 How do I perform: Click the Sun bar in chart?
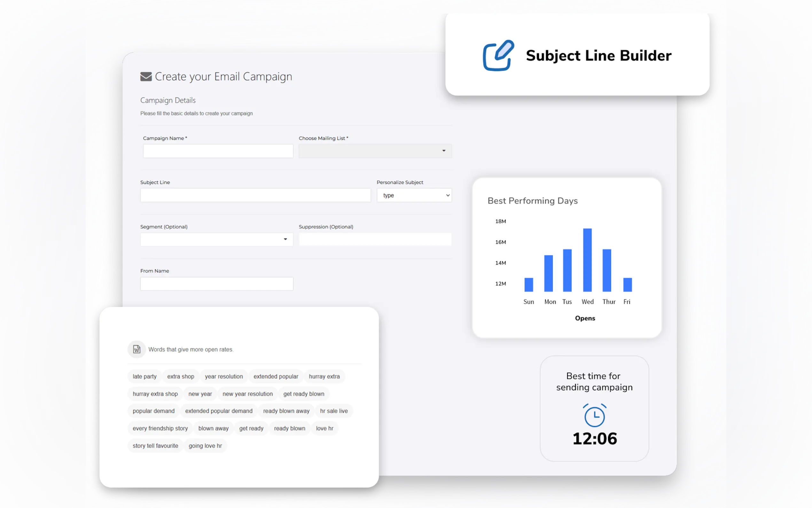(x=528, y=285)
